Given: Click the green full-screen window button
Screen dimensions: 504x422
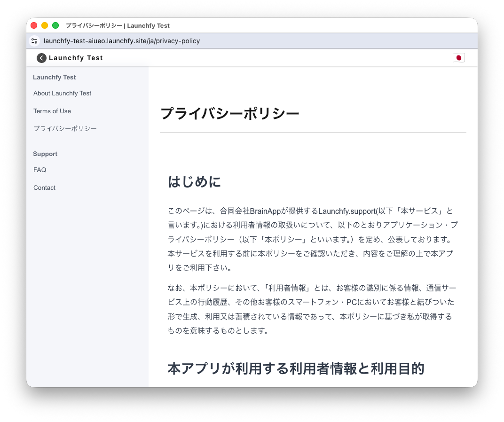Looking at the screenshot, I should point(55,25).
